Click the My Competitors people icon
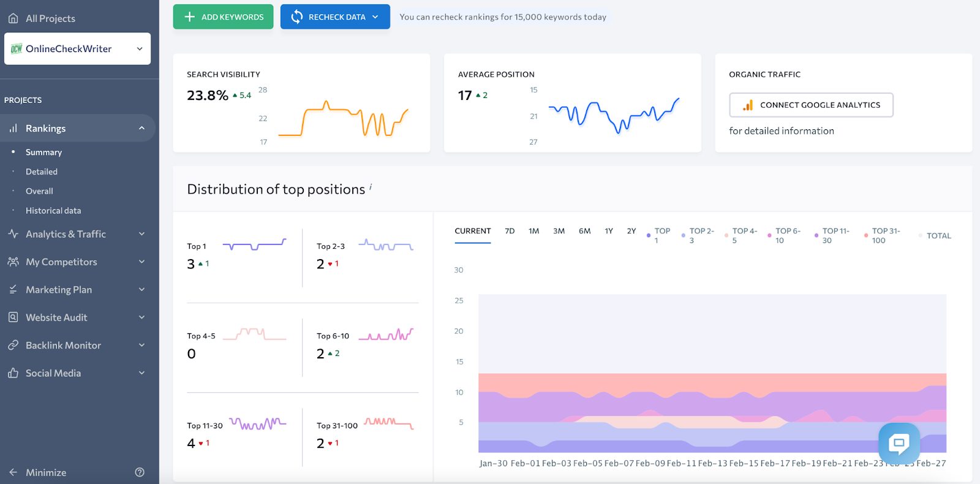This screenshot has width=980, height=484. [x=13, y=262]
